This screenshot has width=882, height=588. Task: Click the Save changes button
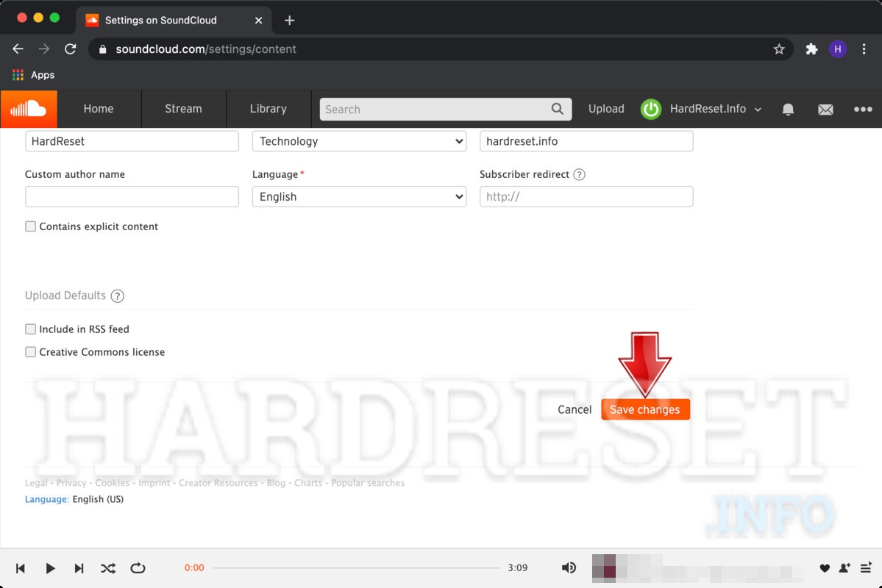point(645,409)
